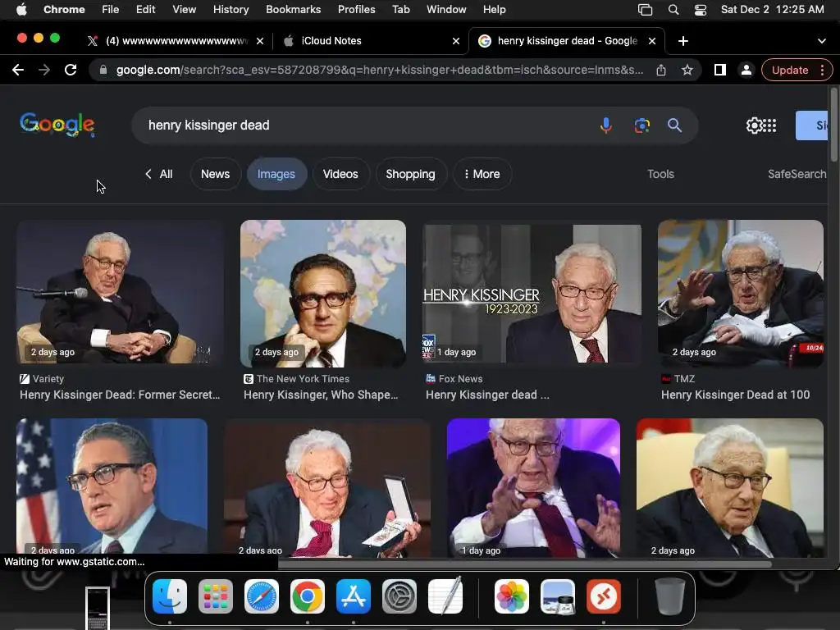840x630 pixels.
Task: Open Spotlight search in menu bar
Action: 673,9
